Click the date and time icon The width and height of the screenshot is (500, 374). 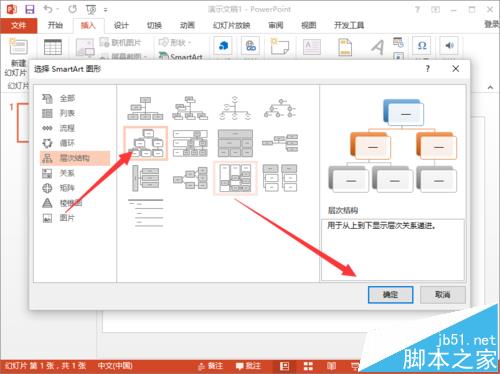[x=398, y=42]
